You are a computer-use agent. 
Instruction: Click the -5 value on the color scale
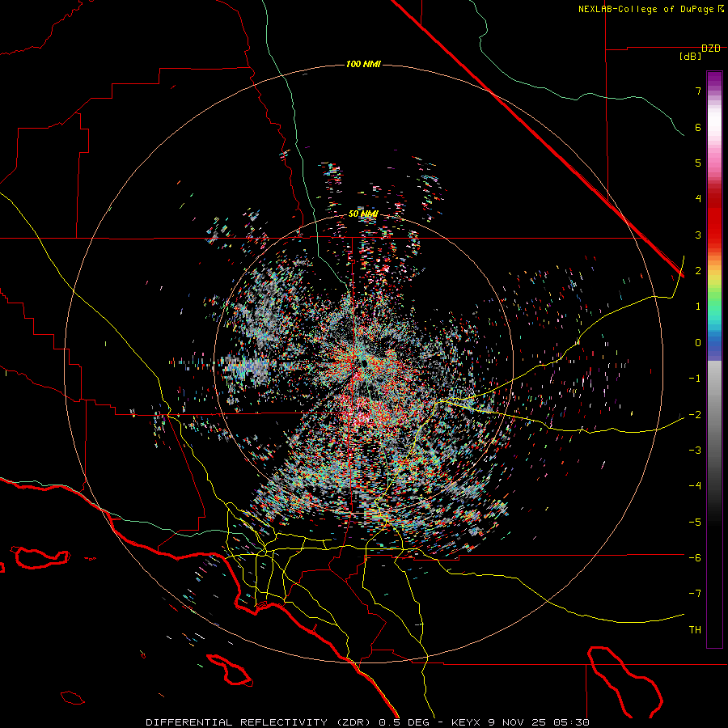click(x=695, y=523)
